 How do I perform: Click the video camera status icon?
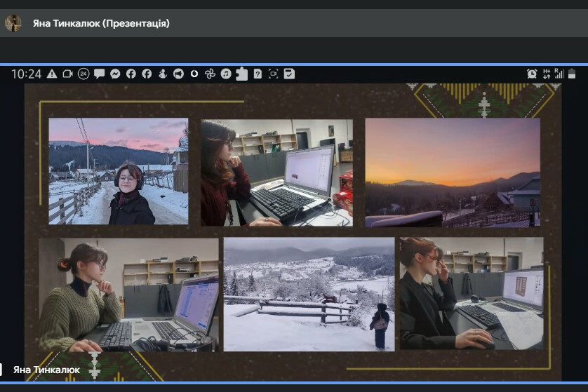(x=68, y=74)
